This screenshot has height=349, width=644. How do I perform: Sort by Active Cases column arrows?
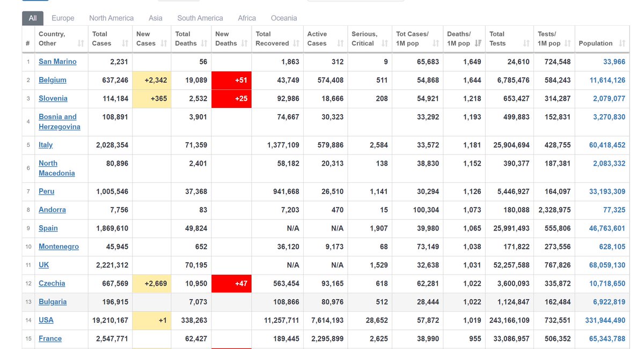(341, 43)
